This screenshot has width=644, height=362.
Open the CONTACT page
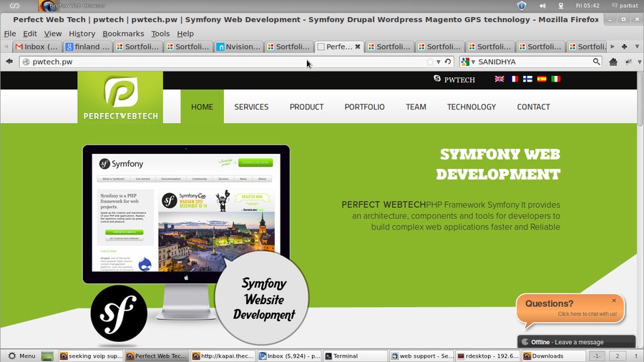(533, 107)
